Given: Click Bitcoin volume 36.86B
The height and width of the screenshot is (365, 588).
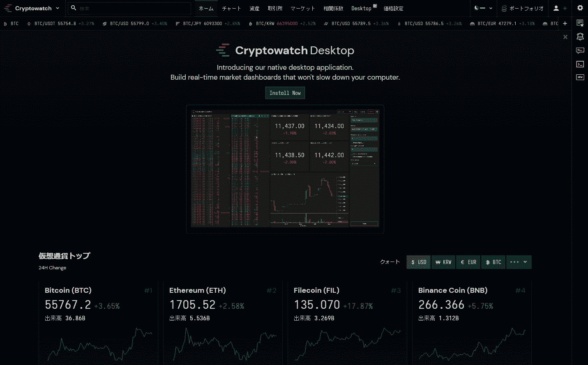Looking at the screenshot, I should [75, 318].
